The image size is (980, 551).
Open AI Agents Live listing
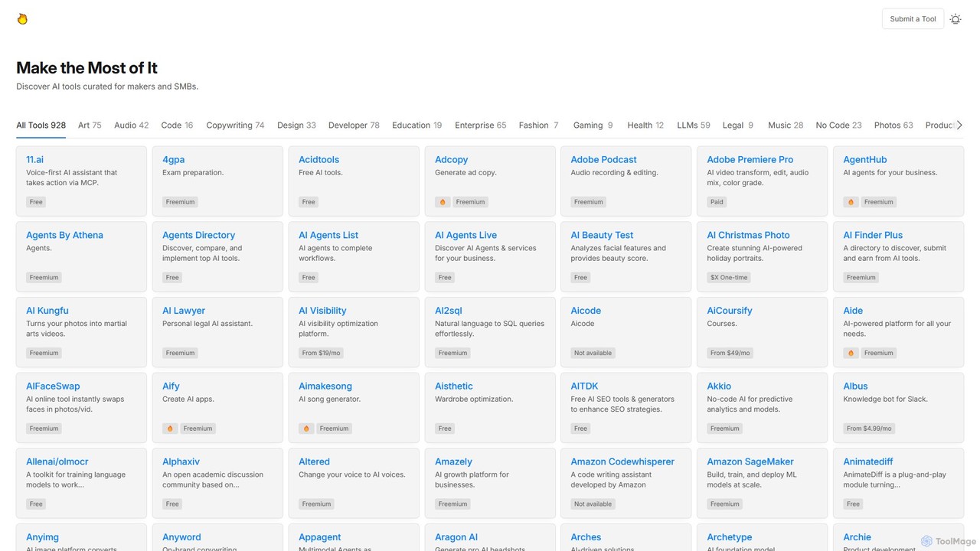pyautogui.click(x=465, y=236)
